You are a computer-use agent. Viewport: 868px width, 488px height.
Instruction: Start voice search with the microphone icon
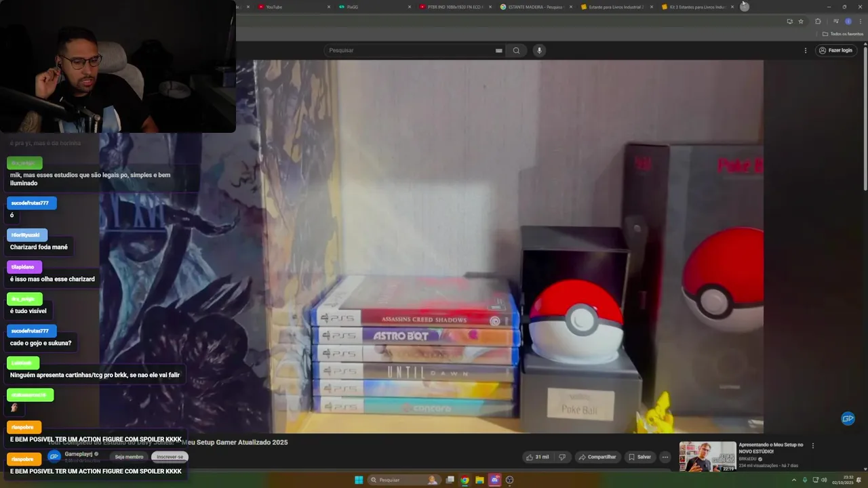click(x=539, y=50)
